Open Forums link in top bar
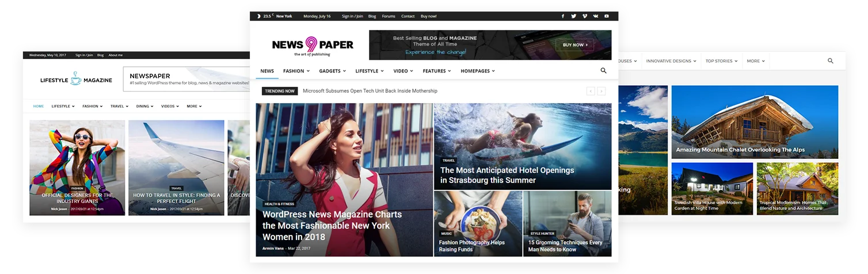The width and height of the screenshot is (868, 274). tap(389, 16)
